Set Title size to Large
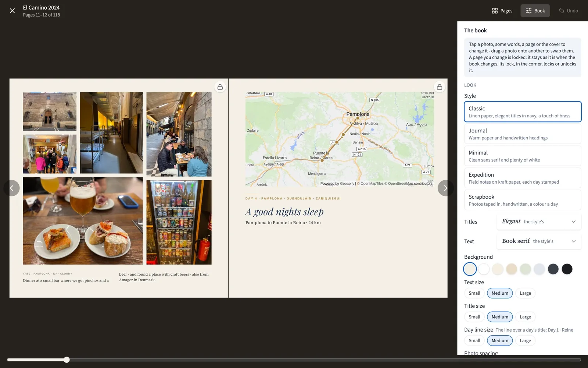This screenshot has width=588, height=368. [525, 317]
